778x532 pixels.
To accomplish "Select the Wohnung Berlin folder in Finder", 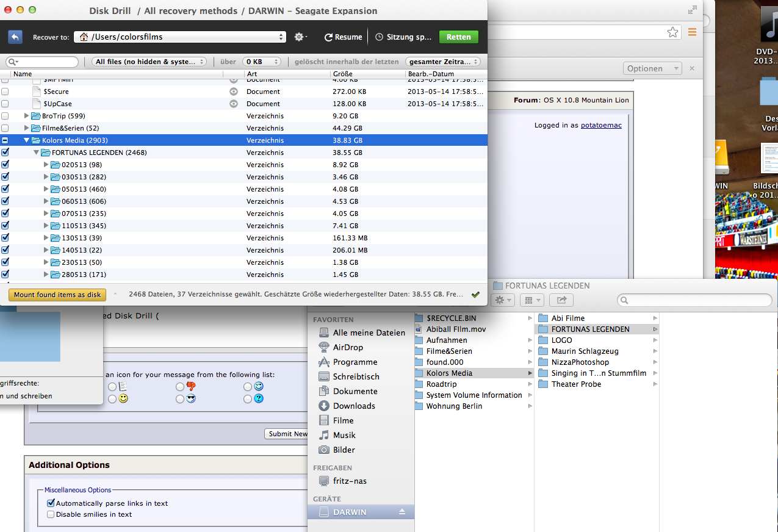I will point(474,406).
